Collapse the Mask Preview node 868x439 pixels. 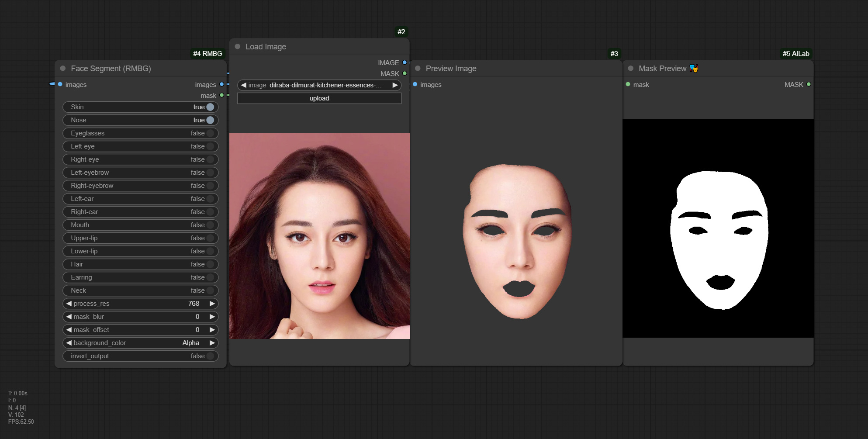(x=631, y=69)
